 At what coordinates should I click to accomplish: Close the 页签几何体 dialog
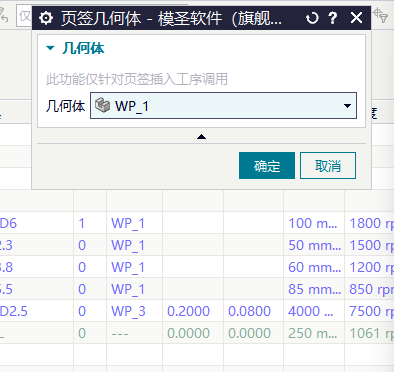tap(356, 18)
